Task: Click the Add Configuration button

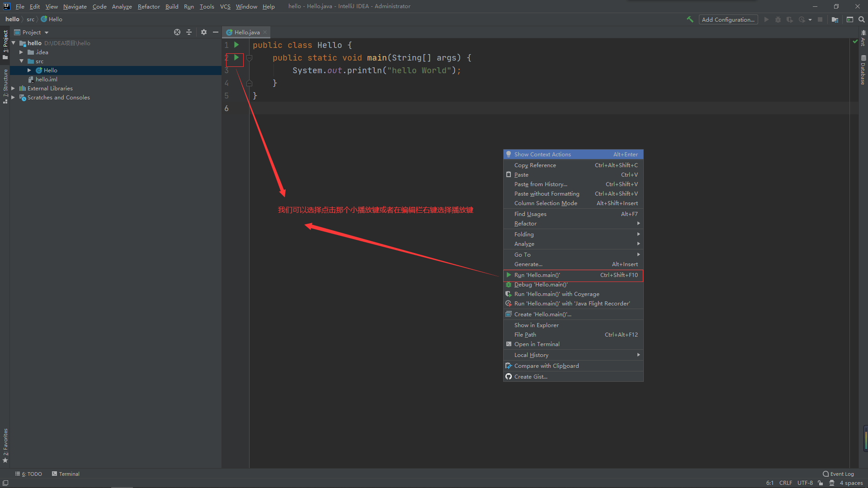Action: click(x=728, y=19)
